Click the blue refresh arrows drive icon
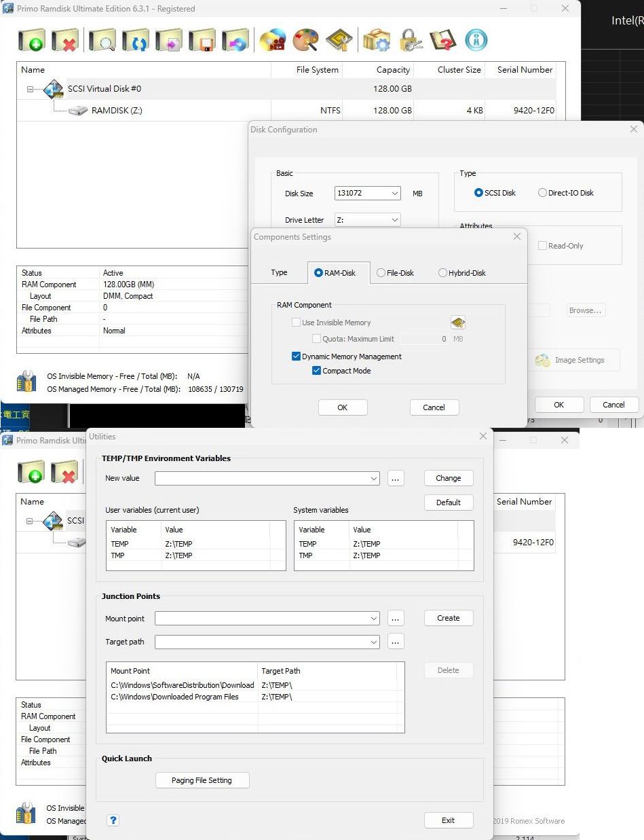This screenshot has width=644, height=840. [x=136, y=41]
